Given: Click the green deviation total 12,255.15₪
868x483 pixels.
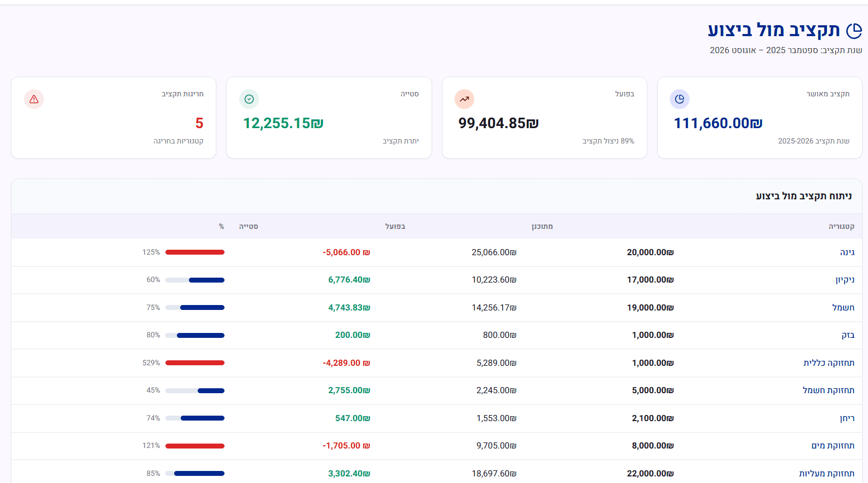Looking at the screenshot, I should (x=283, y=123).
